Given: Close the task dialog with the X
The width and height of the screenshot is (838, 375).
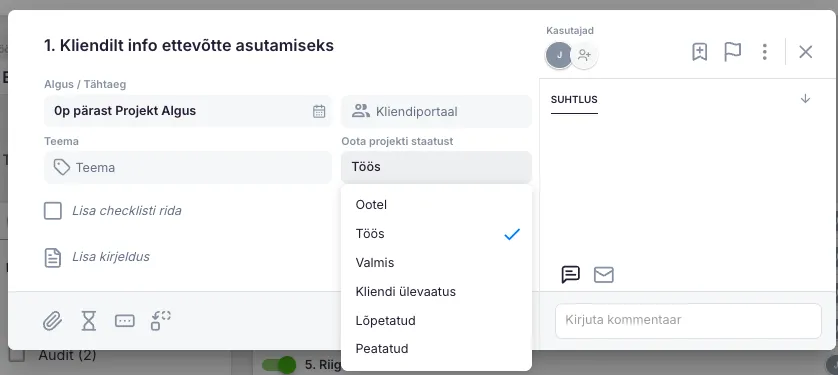Looking at the screenshot, I should [x=805, y=52].
